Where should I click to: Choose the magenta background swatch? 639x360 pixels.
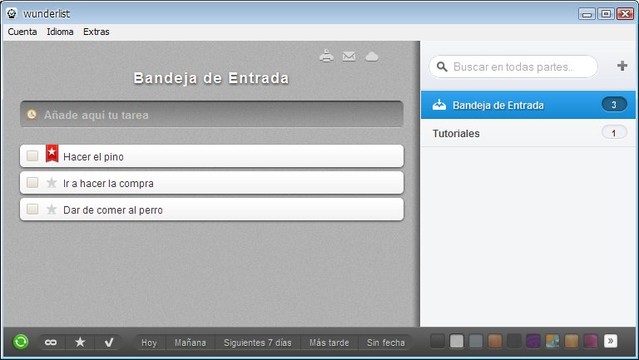pyautogui.click(x=591, y=341)
